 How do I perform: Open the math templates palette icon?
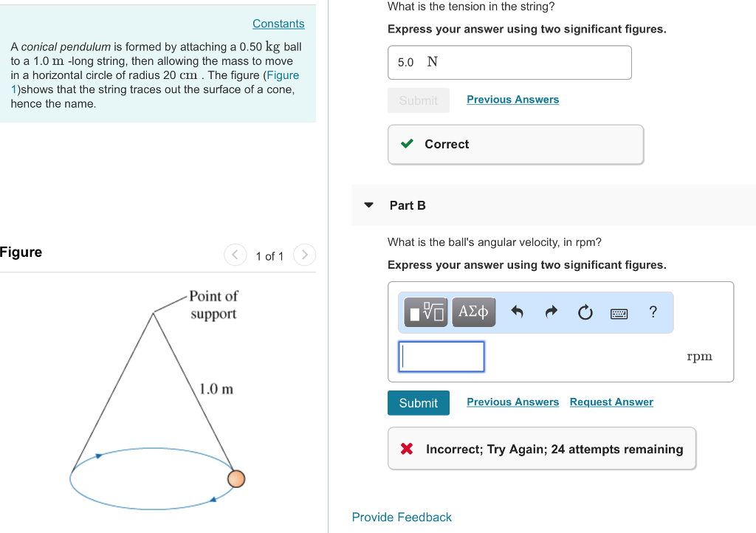coord(426,312)
